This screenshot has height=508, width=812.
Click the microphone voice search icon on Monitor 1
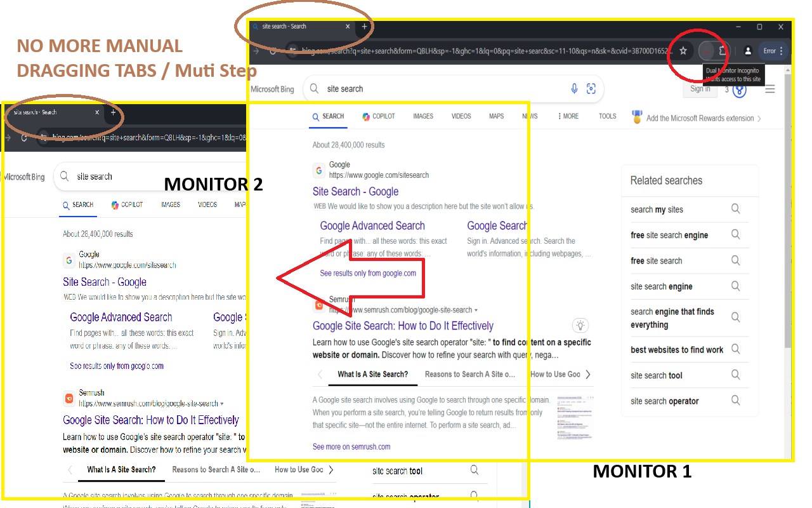pos(574,89)
